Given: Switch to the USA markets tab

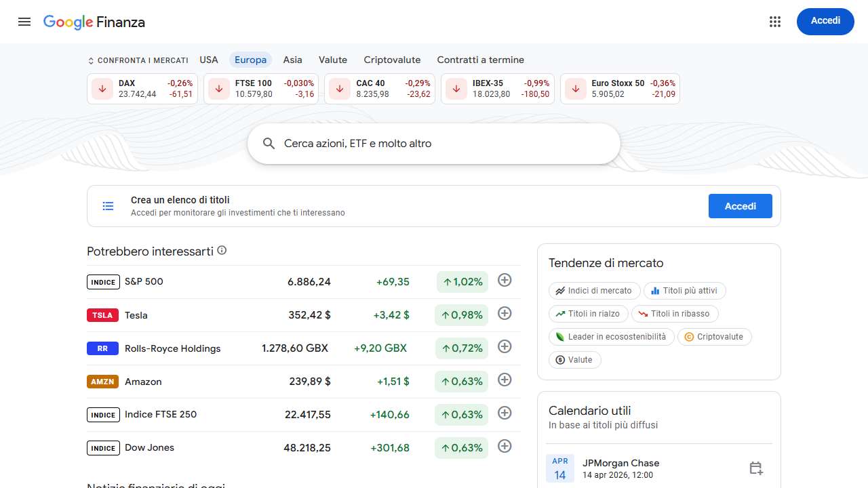Looking at the screenshot, I should [x=209, y=60].
